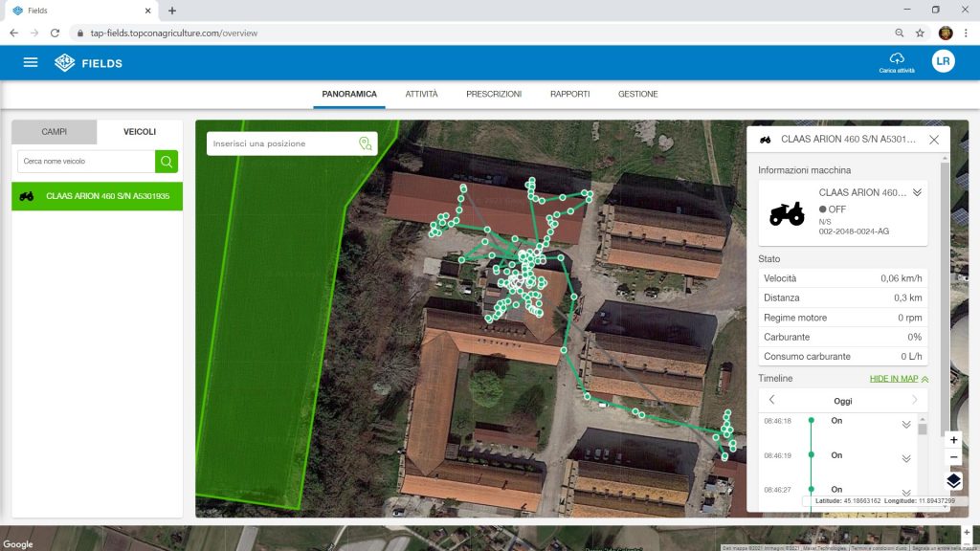Click the Velocità 0,06 km/h value
The height and width of the screenshot is (551, 980).
pyautogui.click(x=901, y=278)
